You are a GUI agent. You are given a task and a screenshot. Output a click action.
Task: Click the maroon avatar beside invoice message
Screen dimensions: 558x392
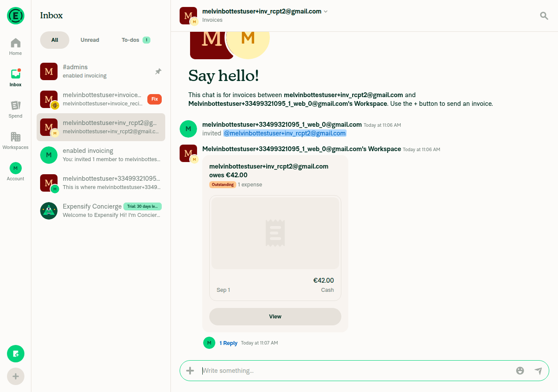tap(188, 153)
